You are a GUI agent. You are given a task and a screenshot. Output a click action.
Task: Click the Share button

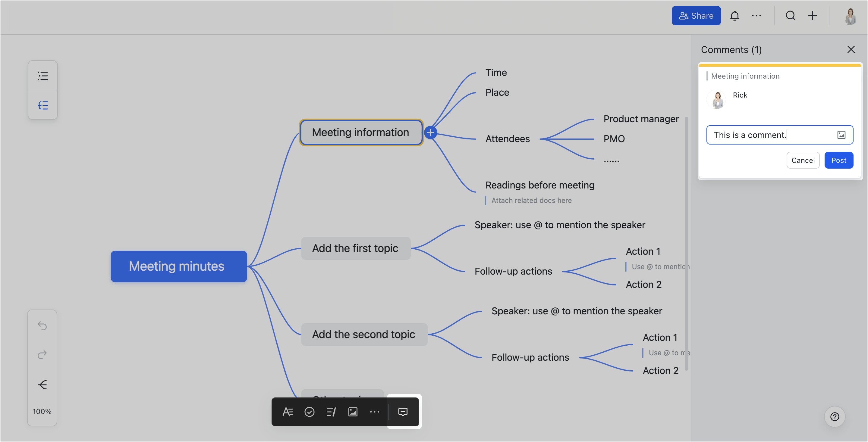pos(696,15)
